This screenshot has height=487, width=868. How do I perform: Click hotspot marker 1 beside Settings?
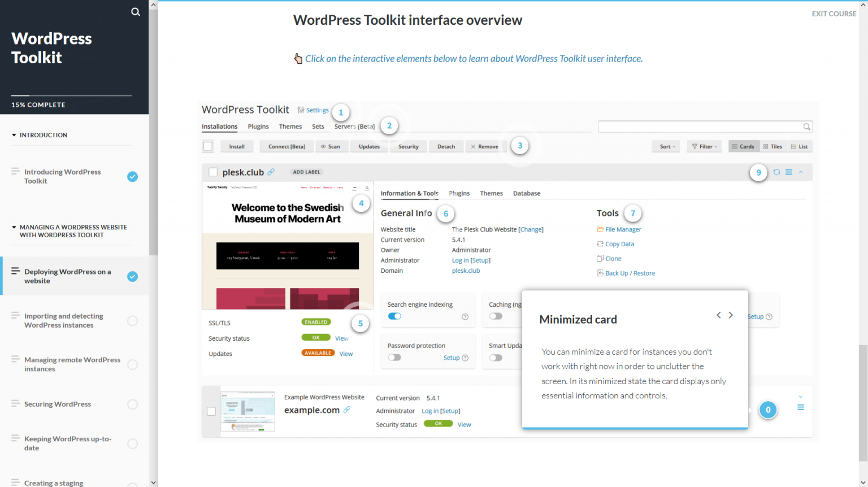pos(341,112)
